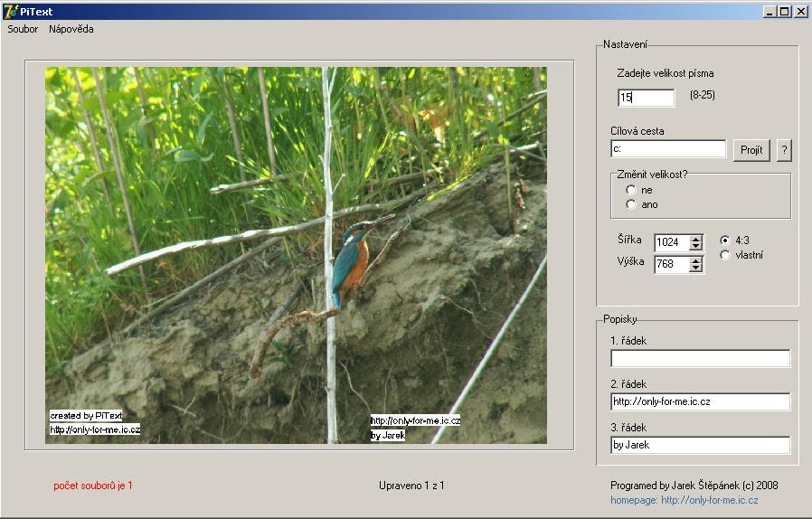Viewport: 812px width, 519px height.
Task: Click the Šířka width field showing 1024
Action: click(672, 242)
